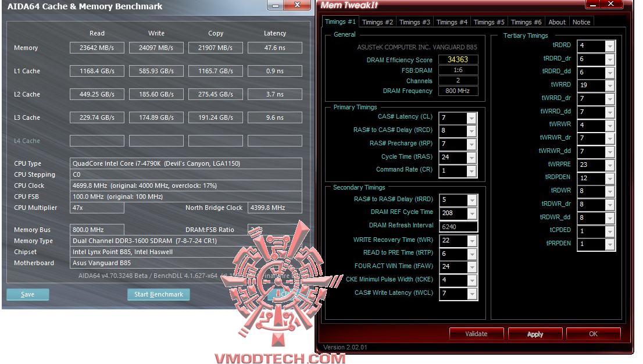Click the CPU Clock value 4699.8 MHz
Image resolution: width=643 pixels, height=364 pixels.
(186, 185)
